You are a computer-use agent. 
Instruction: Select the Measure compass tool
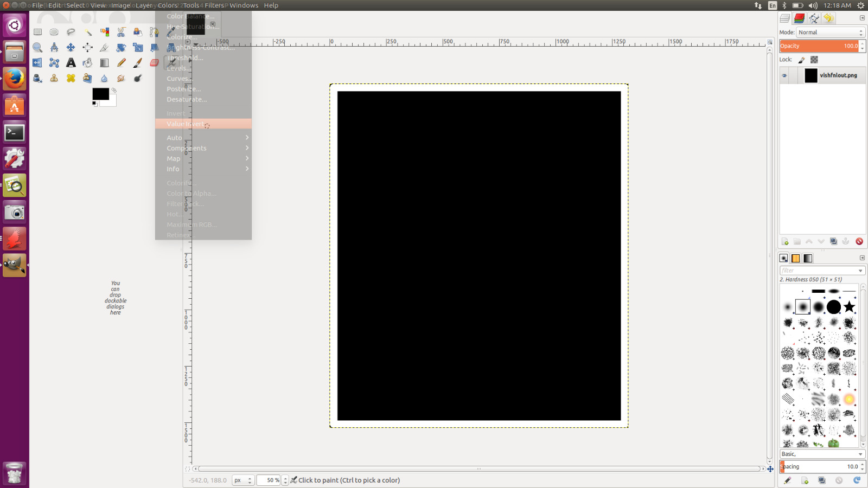coord(54,48)
